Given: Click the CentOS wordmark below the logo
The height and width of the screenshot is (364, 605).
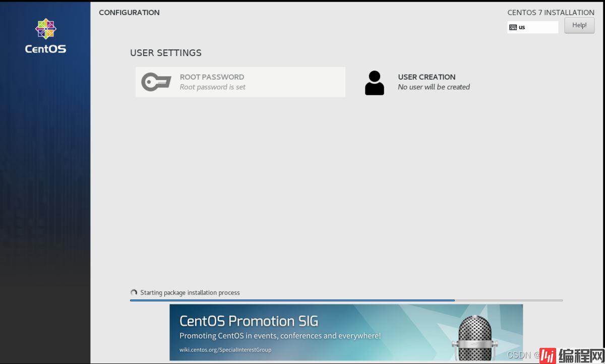Looking at the screenshot, I should tap(45, 49).
